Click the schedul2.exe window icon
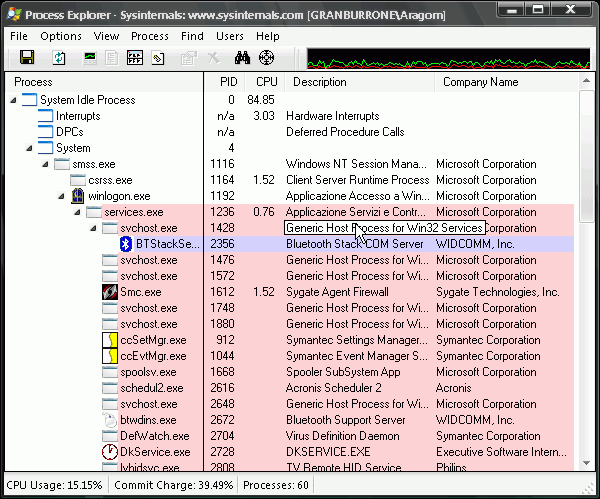Screen dimensions: 600x499 [x=110, y=388]
